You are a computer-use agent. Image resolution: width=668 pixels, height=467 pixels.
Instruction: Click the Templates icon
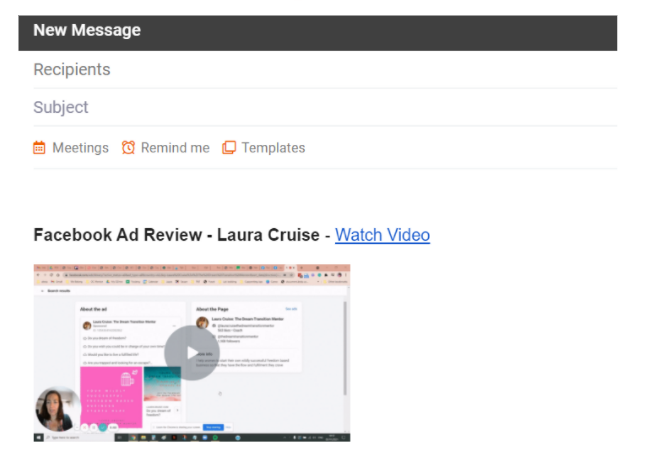(x=229, y=147)
